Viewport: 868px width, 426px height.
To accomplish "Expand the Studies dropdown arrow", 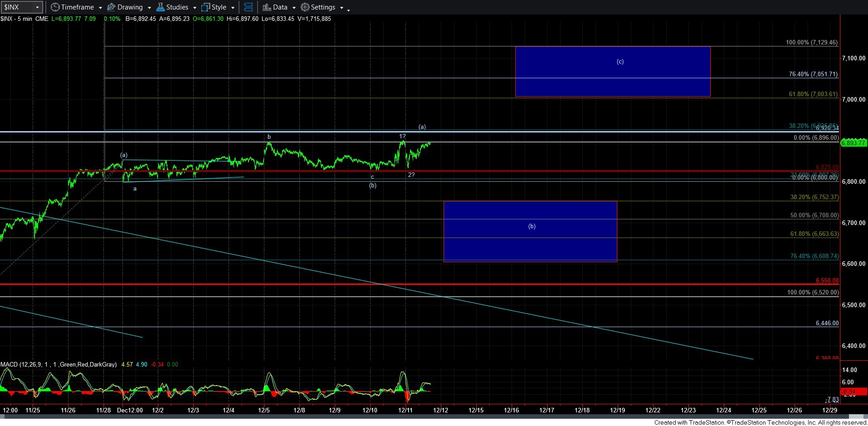I will click(x=195, y=8).
